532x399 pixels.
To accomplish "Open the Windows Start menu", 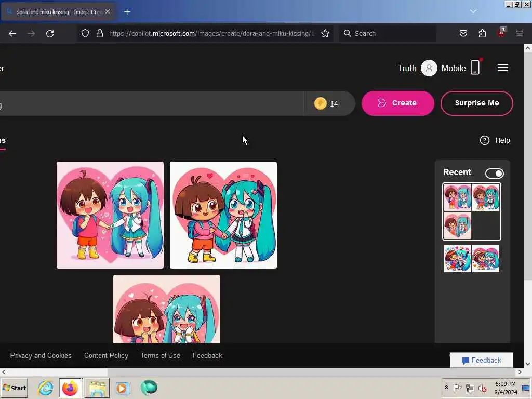I will 14,388.
